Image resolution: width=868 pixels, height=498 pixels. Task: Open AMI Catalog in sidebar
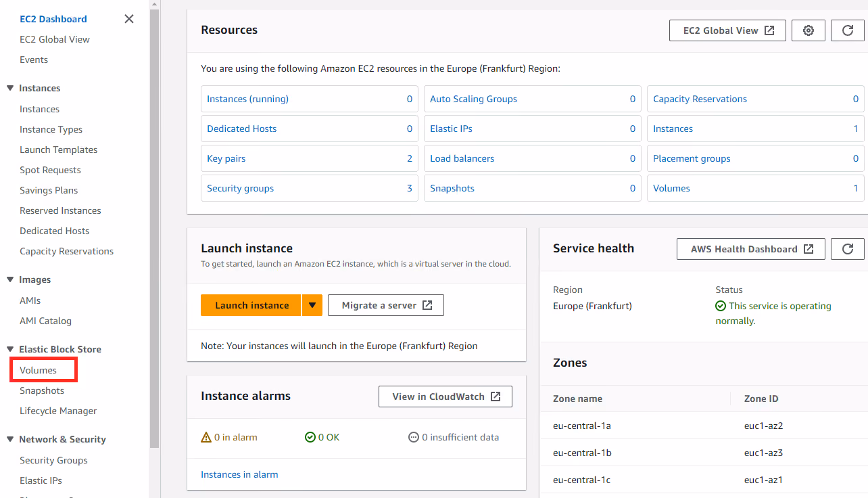tap(45, 321)
